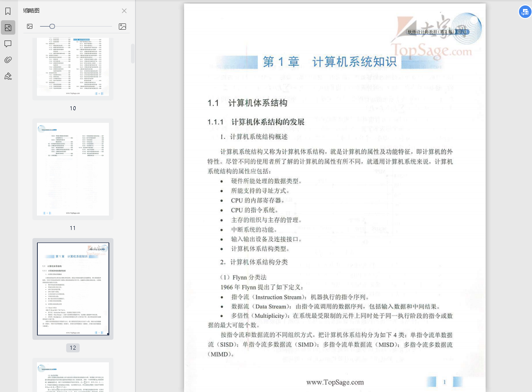Click the 缩略图 panel title

click(x=31, y=10)
